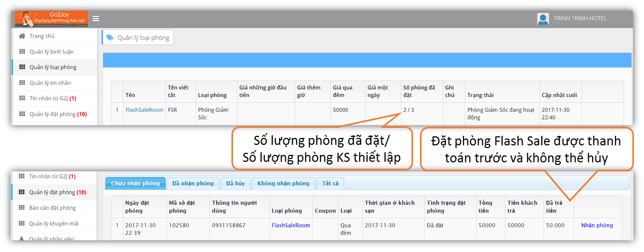Click the person icon beside Quản lý nhân viên
Screen dimensions: 644x252
click(22, 238)
